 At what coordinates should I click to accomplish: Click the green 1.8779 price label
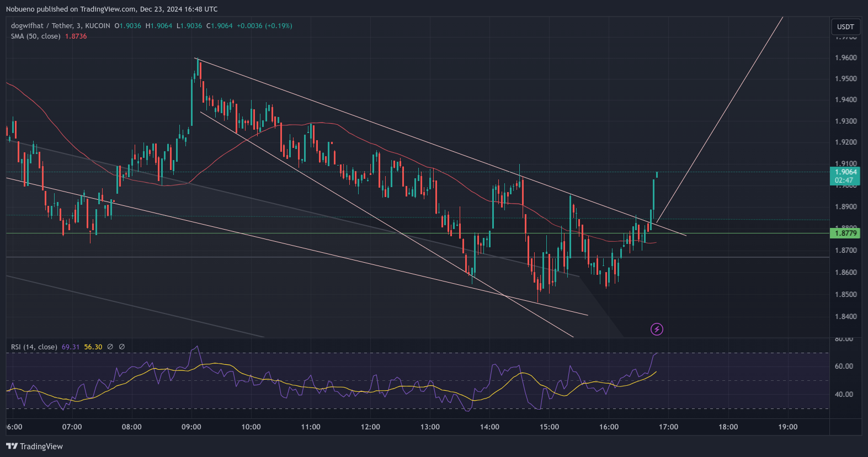(x=845, y=233)
